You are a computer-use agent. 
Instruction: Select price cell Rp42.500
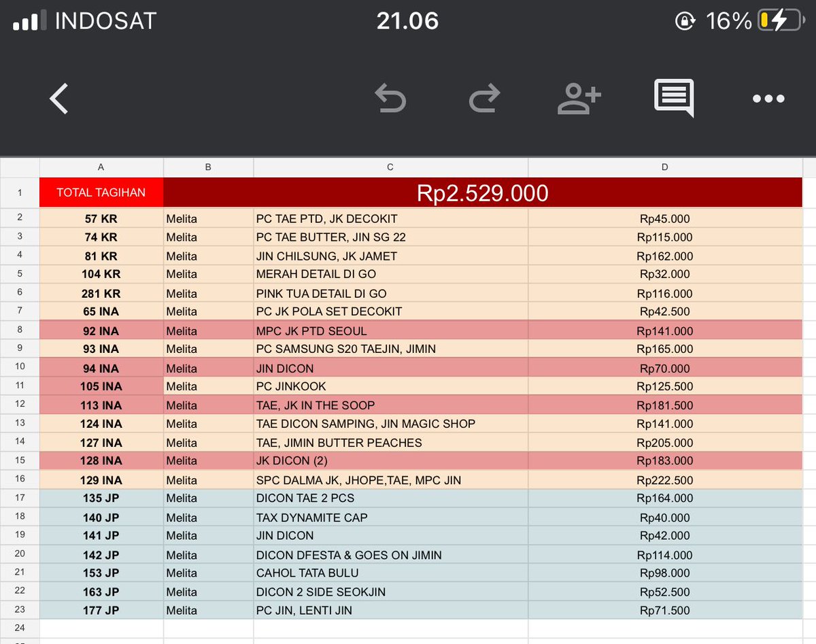[665, 311]
